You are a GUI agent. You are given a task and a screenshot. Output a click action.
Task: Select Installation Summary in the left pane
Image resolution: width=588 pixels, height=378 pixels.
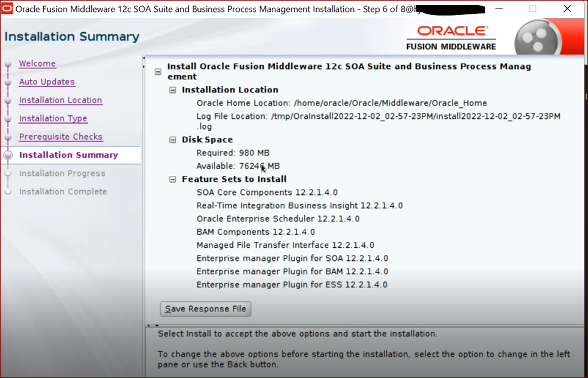[x=68, y=155]
